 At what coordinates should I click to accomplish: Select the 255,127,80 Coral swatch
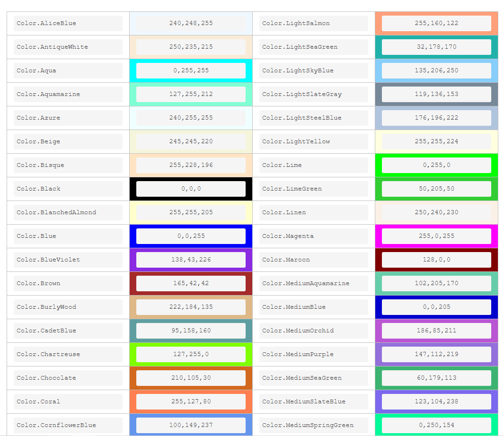pyautogui.click(x=191, y=401)
